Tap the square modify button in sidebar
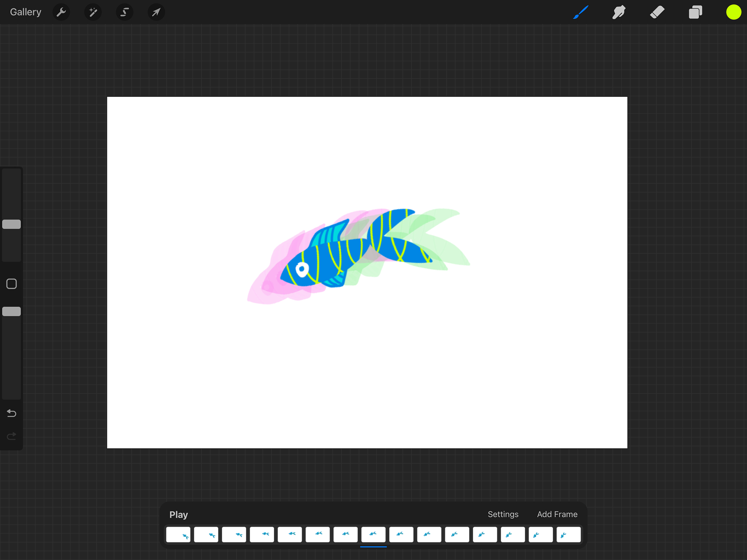 [12, 284]
